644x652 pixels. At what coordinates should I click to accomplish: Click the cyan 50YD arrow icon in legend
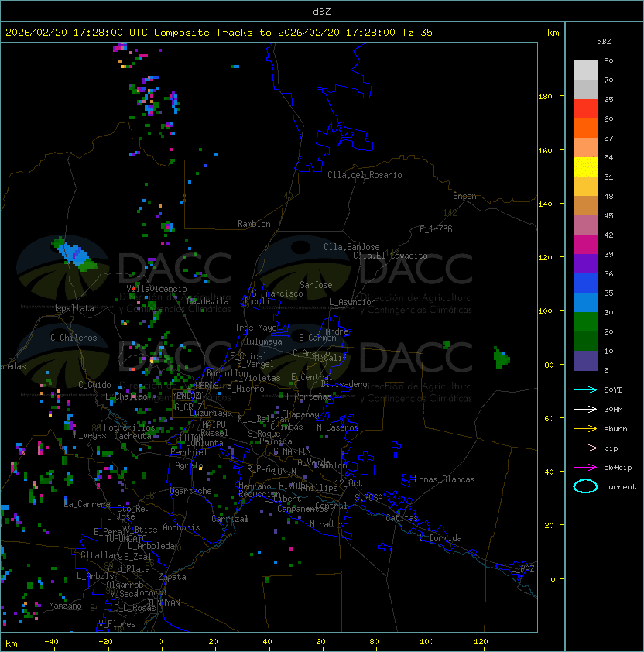pyautogui.click(x=585, y=389)
